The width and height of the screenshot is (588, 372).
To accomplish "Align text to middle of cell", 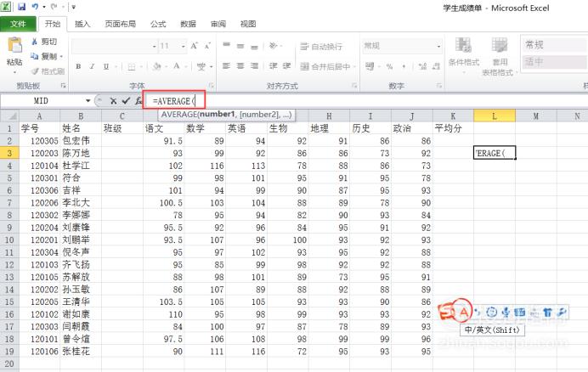I will point(240,46).
